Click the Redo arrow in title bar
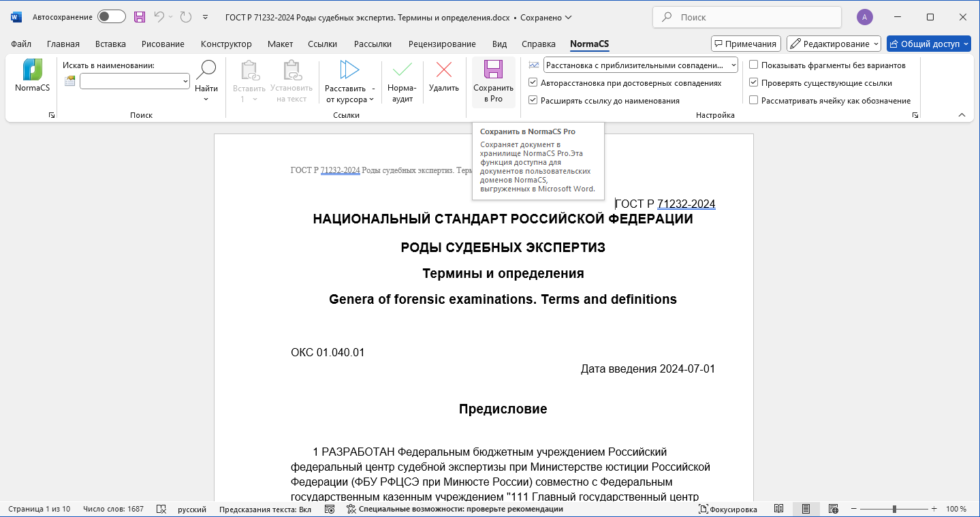The width and height of the screenshot is (980, 517). [186, 17]
